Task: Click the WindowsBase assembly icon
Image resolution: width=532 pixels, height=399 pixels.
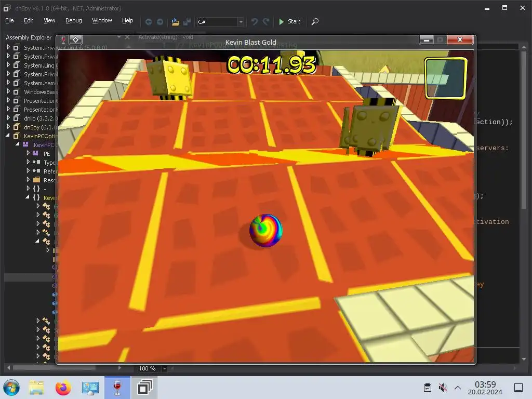Action: 17,91
